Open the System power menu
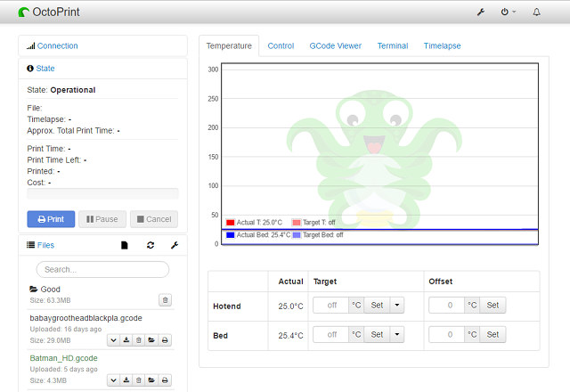The height and width of the screenshot is (392, 570). [508, 12]
